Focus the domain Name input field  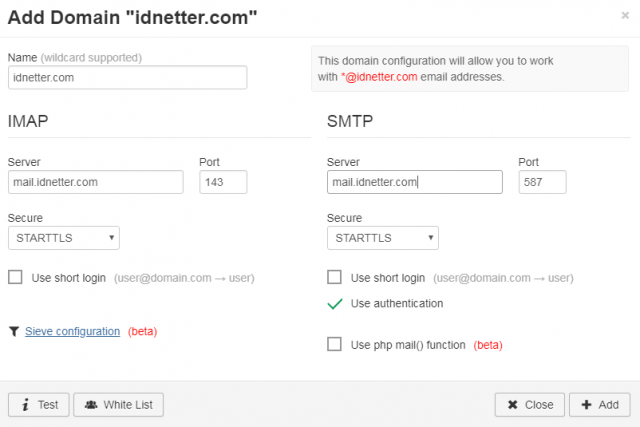pyautogui.click(x=127, y=78)
